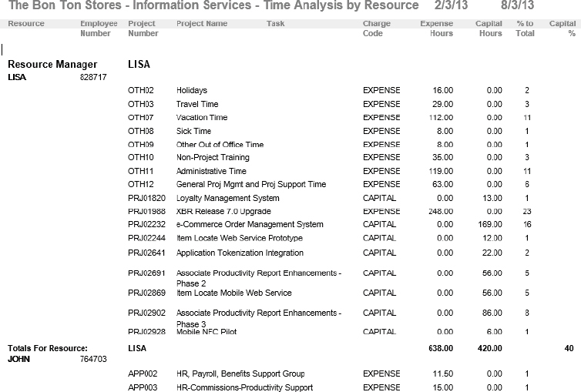Screen dimensions: 581x392
Task: Click total capital hours 420.00
Action: 490,348
